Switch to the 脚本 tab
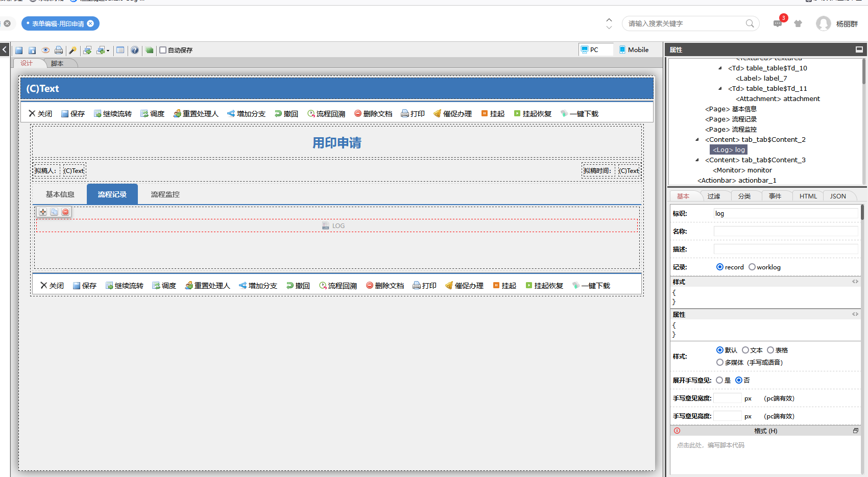Image resolution: width=868 pixels, height=477 pixels. [x=57, y=63]
